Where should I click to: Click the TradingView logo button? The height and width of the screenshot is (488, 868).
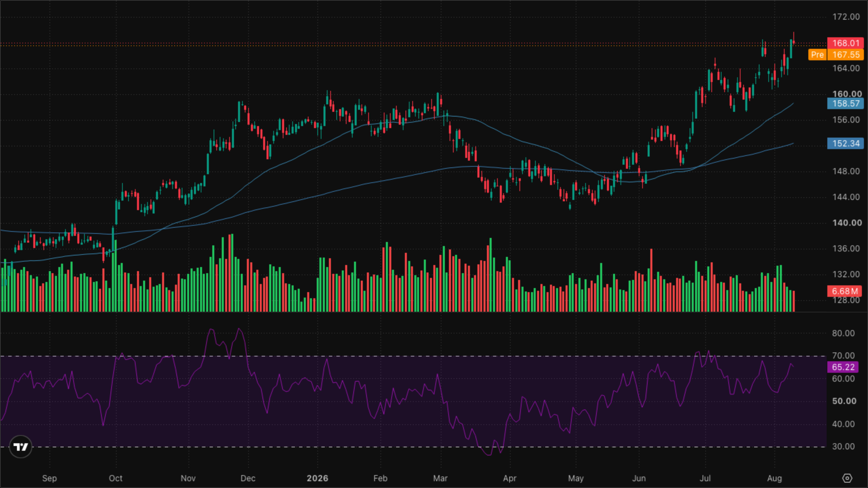point(21,447)
